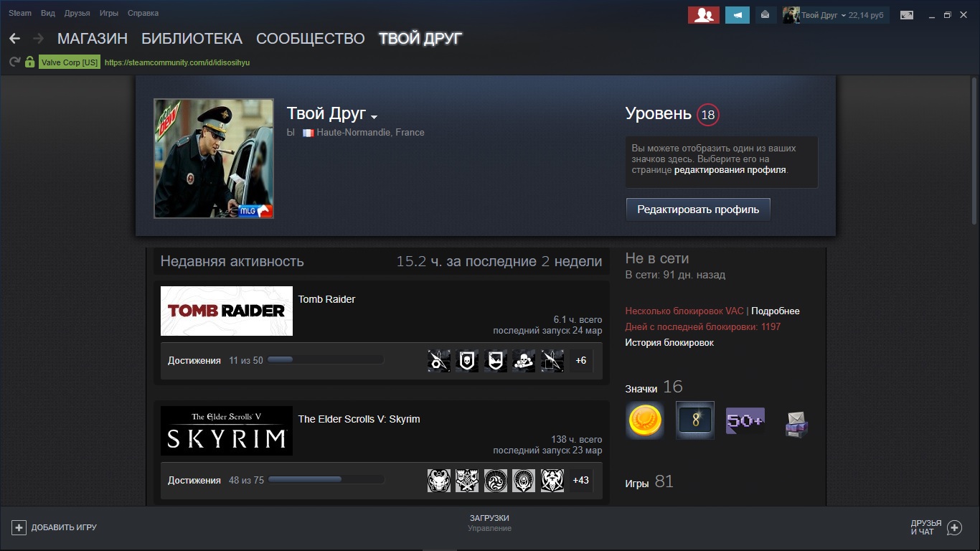The height and width of the screenshot is (551, 980).
Task: Click the fourth Skyrim achievement icon
Action: pyautogui.click(x=524, y=481)
